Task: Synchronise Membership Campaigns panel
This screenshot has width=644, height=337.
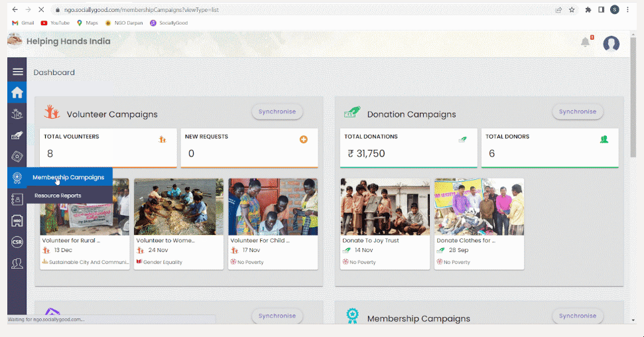Action: (578, 316)
